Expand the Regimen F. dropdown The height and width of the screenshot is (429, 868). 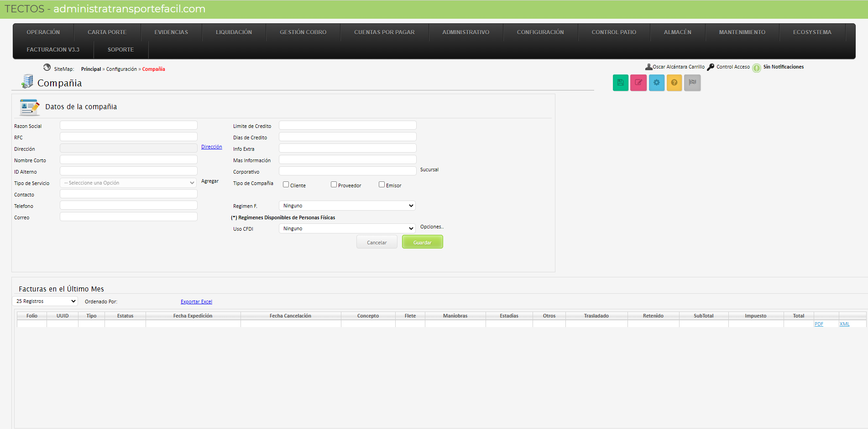coord(347,206)
